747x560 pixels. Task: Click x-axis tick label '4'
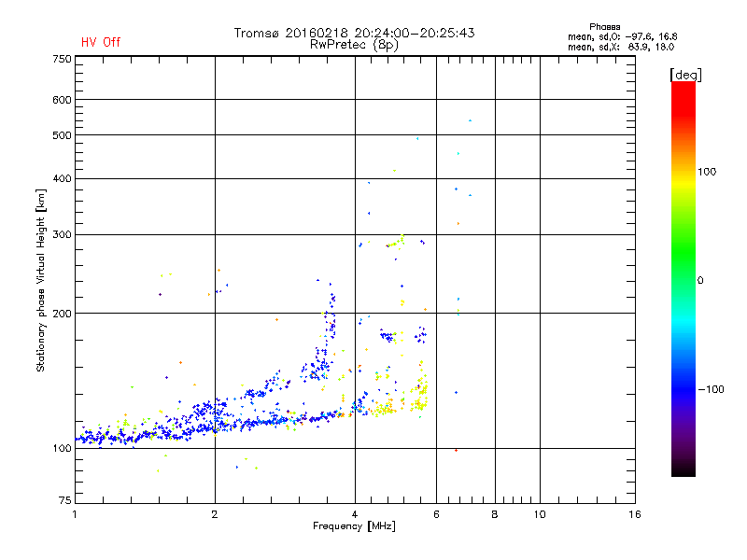click(x=355, y=514)
